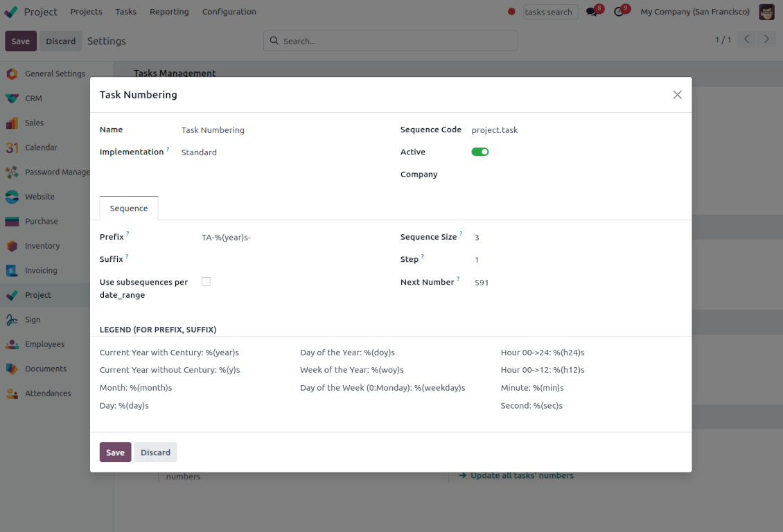The image size is (783, 532).
Task: Click the 1 / 1 pager counter
Action: coord(723,39)
